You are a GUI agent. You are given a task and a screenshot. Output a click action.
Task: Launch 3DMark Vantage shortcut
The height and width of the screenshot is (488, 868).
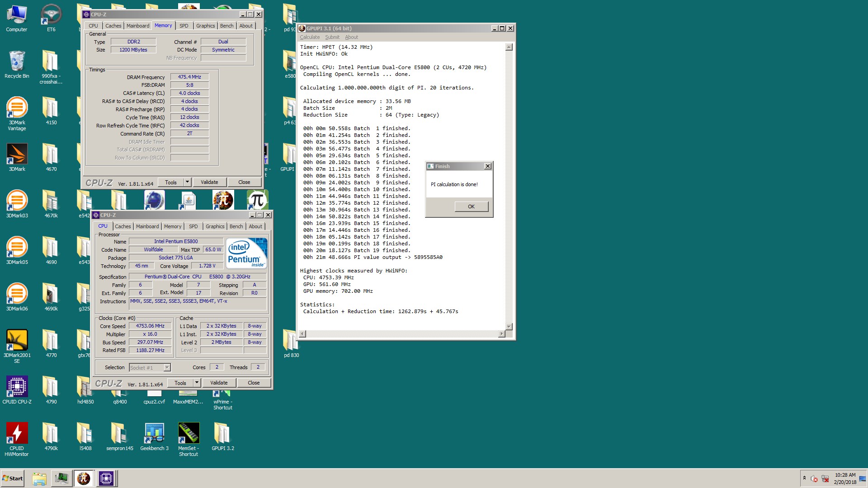coord(17,113)
